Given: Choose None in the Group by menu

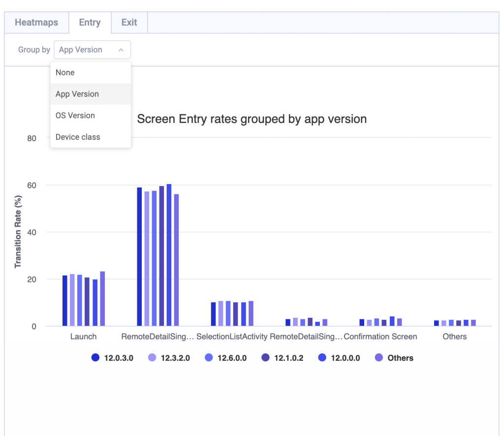Looking at the screenshot, I should (91, 73).
